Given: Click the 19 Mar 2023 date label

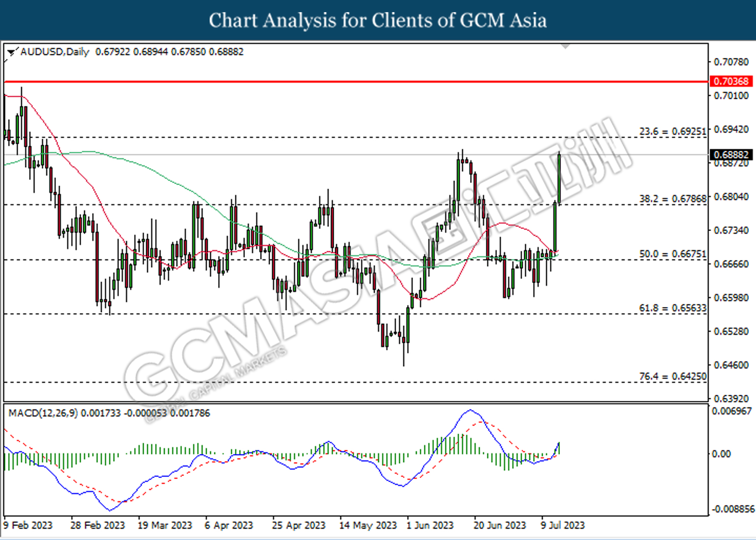Looking at the screenshot, I should pos(165,525).
